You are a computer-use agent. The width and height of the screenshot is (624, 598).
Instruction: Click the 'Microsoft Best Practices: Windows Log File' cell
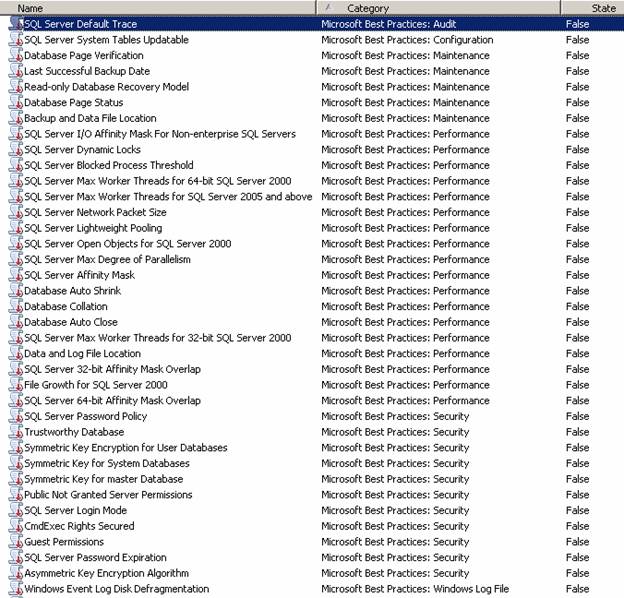click(x=415, y=589)
